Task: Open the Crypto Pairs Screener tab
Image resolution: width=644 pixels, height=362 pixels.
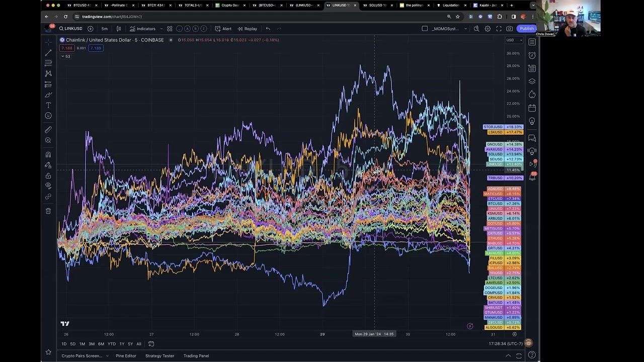Action: click(x=82, y=356)
